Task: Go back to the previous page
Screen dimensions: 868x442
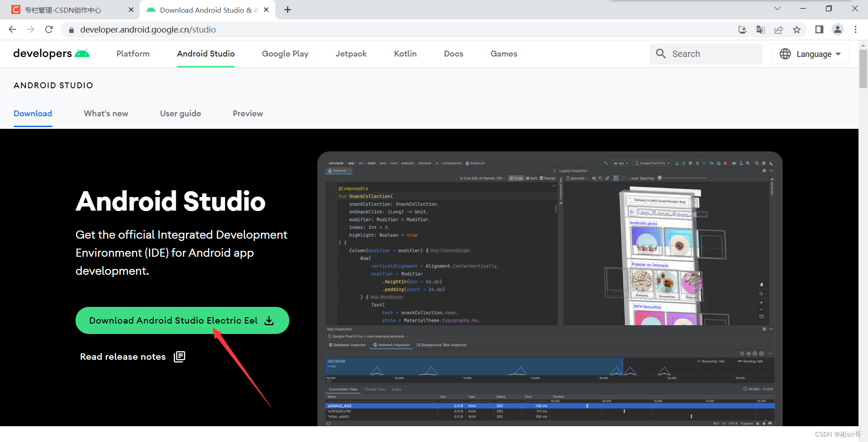Action: pyautogui.click(x=12, y=29)
